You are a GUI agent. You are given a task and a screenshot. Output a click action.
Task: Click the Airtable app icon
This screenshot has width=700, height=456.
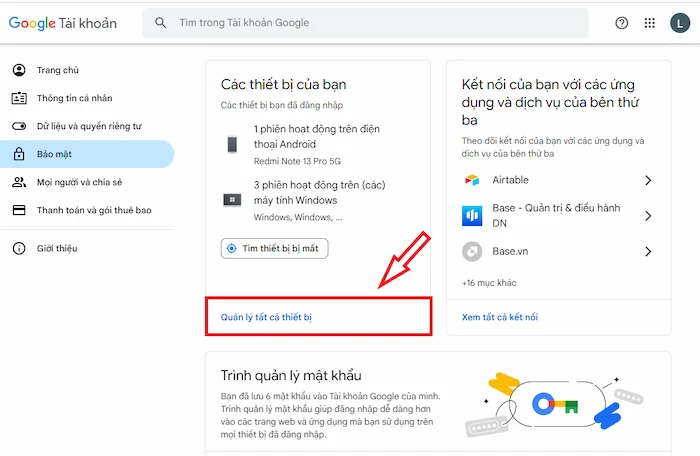pos(472,180)
